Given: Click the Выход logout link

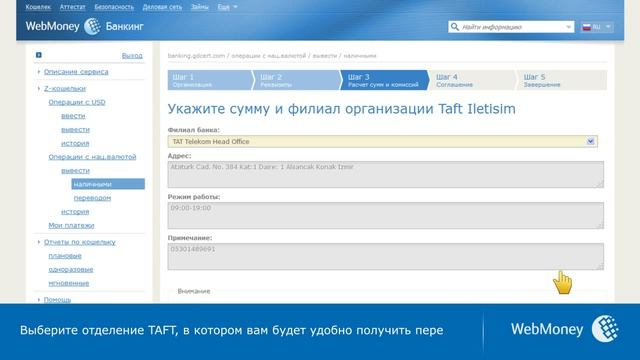Looking at the screenshot, I should pyautogui.click(x=132, y=56).
